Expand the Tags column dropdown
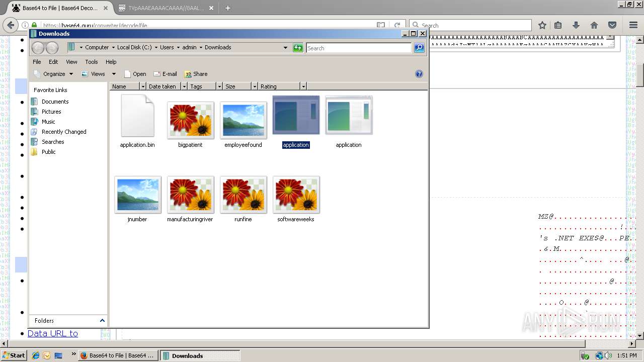The image size is (644, 362). [x=219, y=86]
